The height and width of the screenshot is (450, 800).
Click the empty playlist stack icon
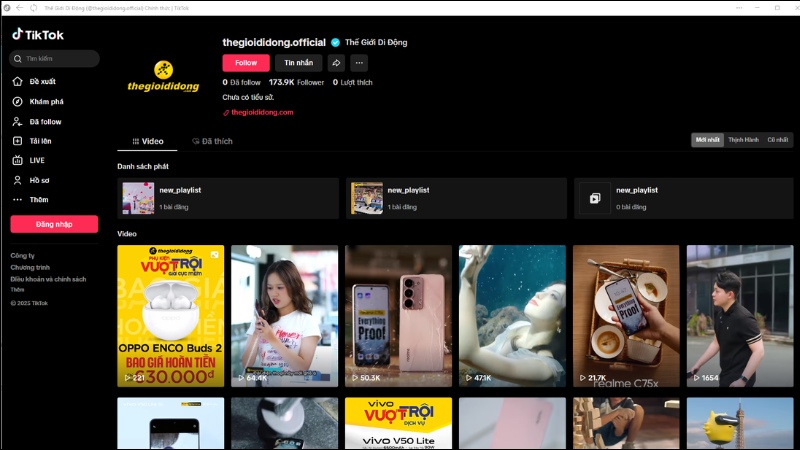coord(595,198)
